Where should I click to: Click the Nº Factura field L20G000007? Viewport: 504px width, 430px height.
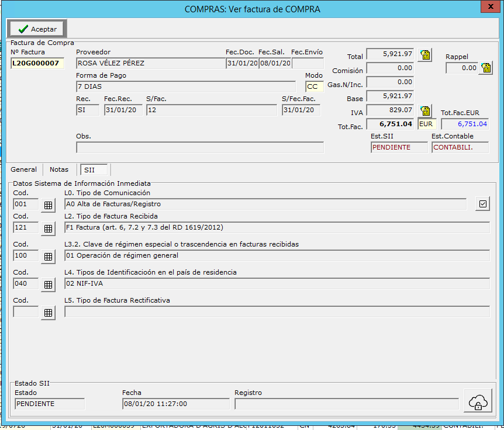[x=37, y=63]
